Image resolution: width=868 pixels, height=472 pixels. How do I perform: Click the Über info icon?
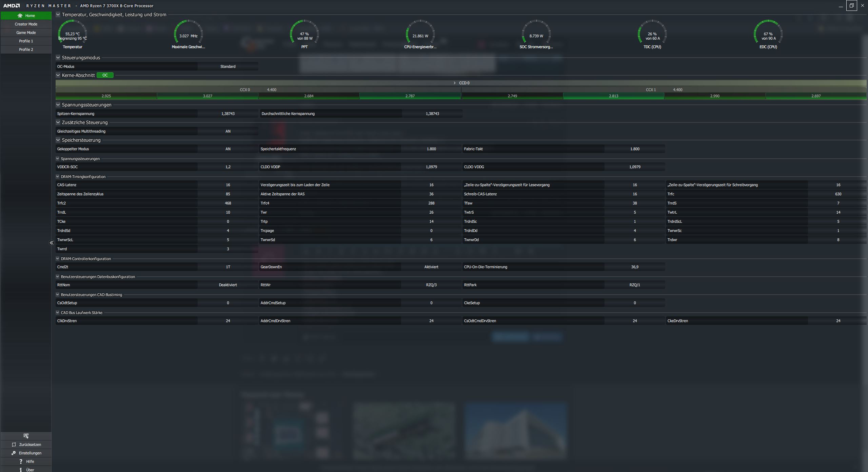(21, 470)
